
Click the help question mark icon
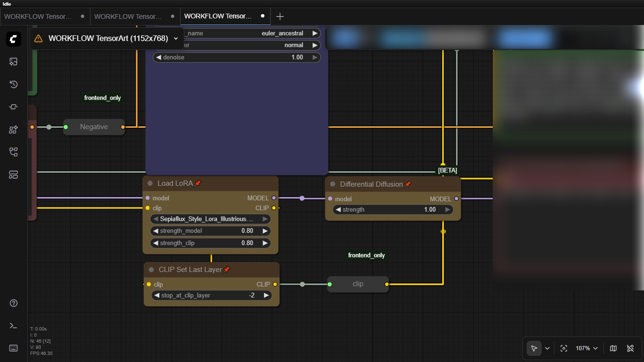13,303
